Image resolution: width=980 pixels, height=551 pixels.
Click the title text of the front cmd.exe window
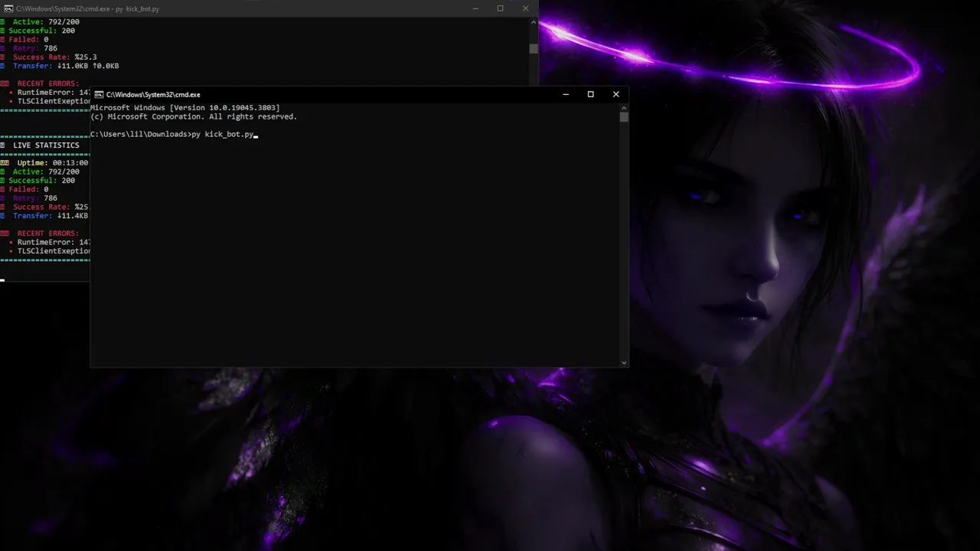153,95
